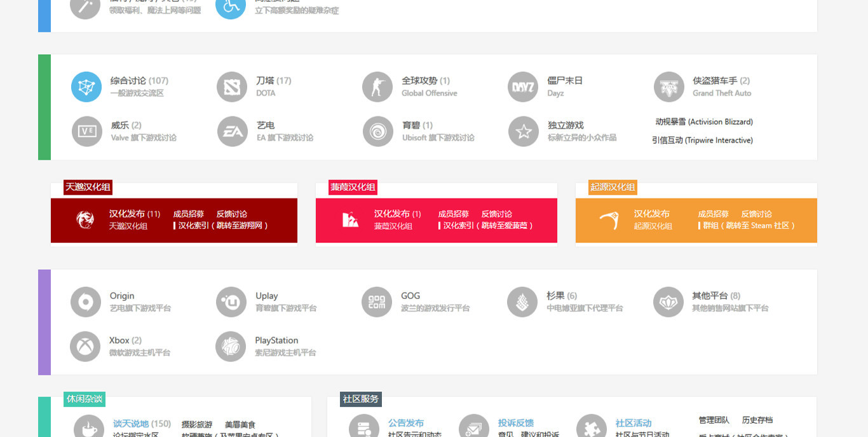The width and height of the screenshot is (868, 437).
Task: Go to 全球攻势 (1) forum
Action: click(x=426, y=81)
